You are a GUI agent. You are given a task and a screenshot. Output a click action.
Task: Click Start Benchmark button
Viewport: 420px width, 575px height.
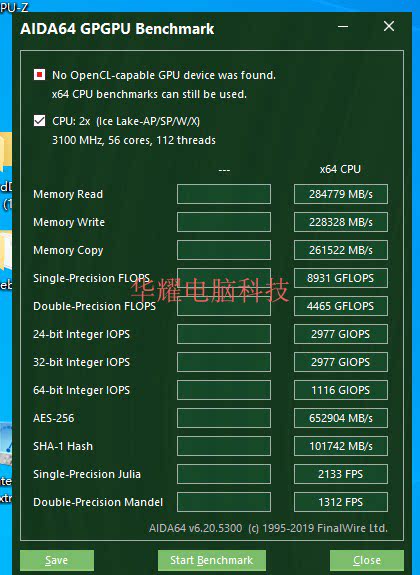pos(212,560)
